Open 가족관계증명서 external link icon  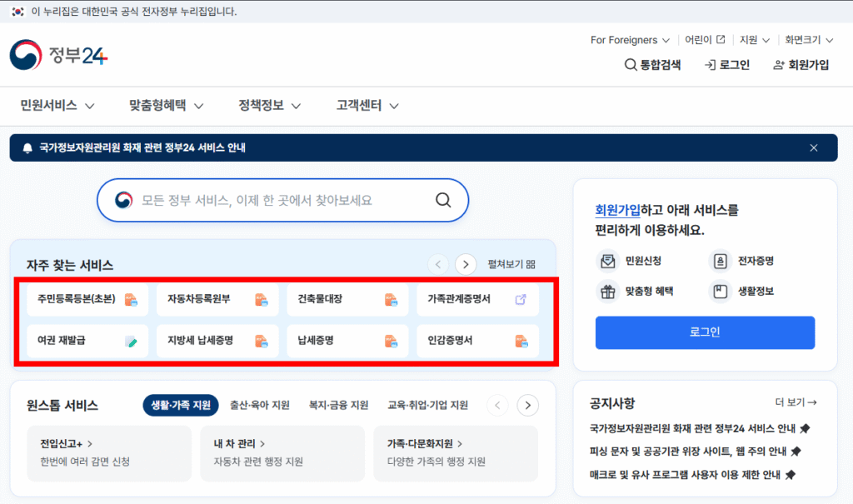point(521,299)
